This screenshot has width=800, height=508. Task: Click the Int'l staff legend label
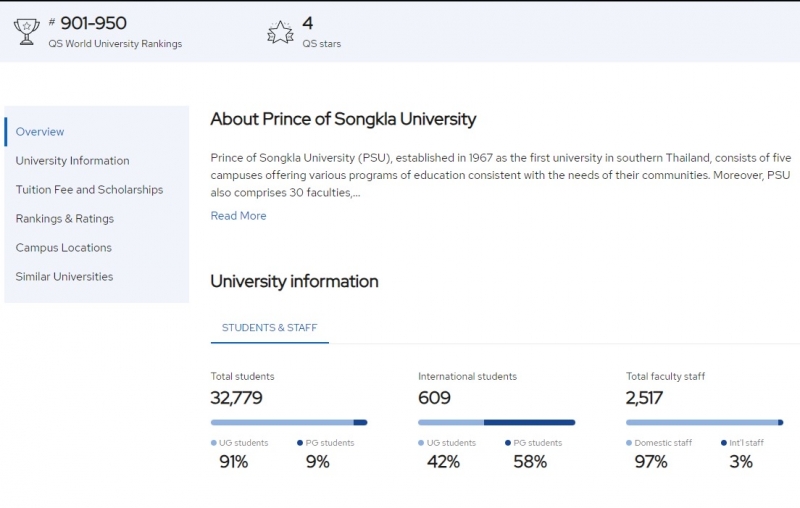click(746, 443)
